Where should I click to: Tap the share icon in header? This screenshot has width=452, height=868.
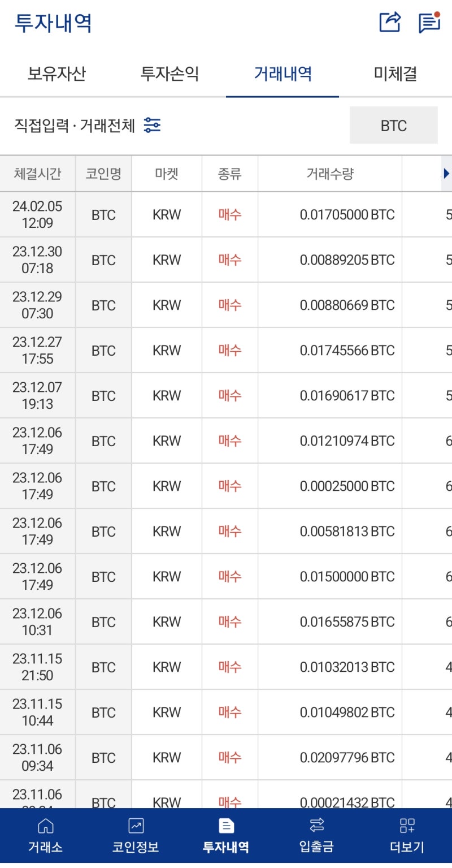(x=390, y=23)
